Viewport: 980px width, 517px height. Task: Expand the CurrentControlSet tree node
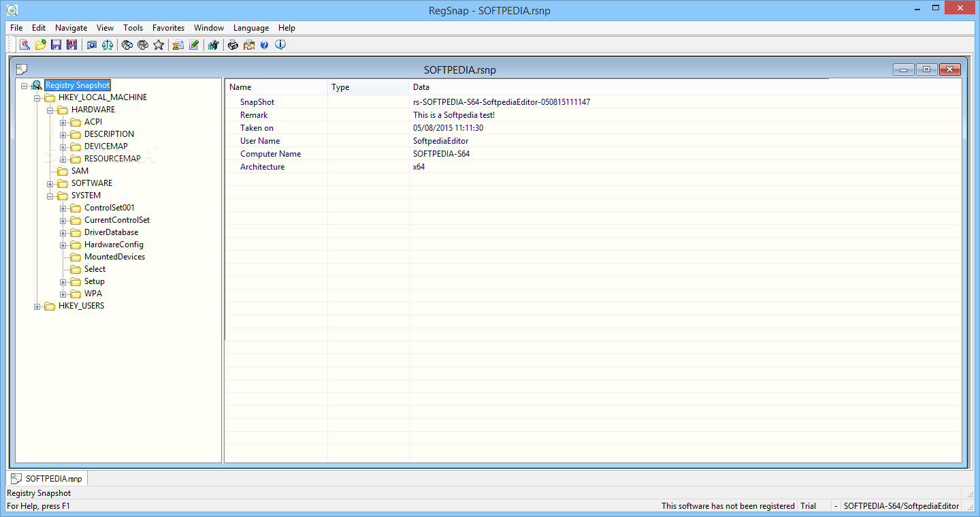tap(63, 221)
